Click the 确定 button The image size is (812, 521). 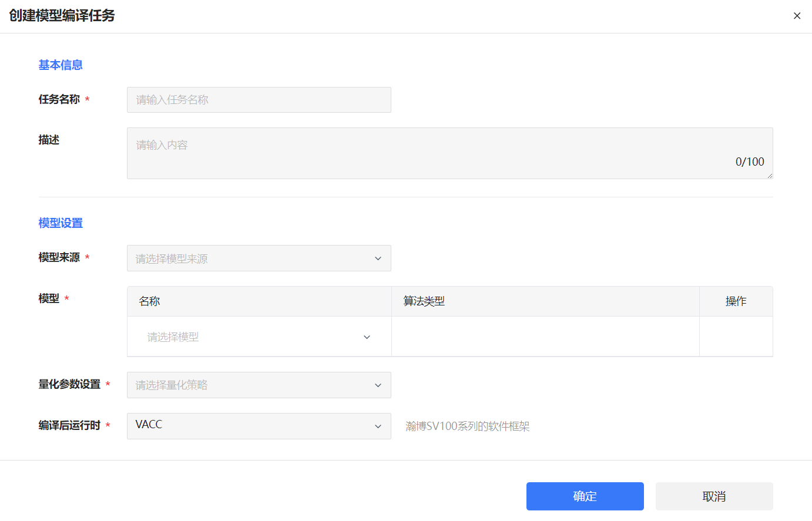pos(585,496)
